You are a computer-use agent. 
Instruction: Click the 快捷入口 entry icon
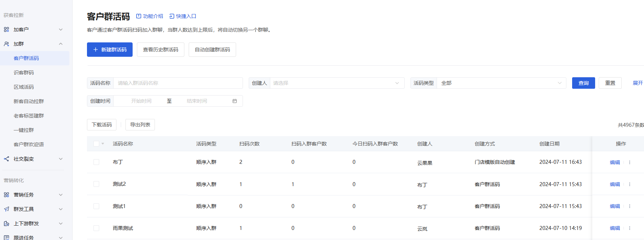click(172, 16)
